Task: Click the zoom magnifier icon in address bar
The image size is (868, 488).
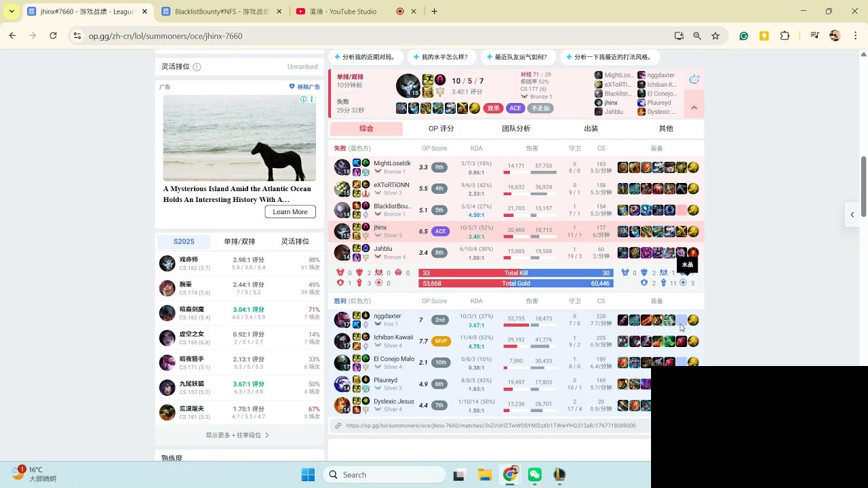Action: tap(697, 36)
